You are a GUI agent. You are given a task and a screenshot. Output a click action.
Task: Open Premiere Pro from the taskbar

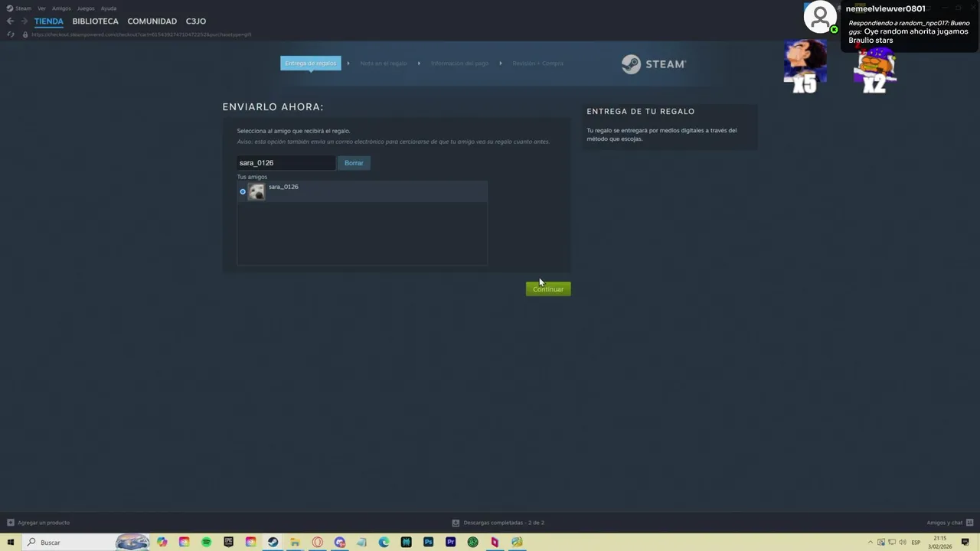tap(450, 542)
